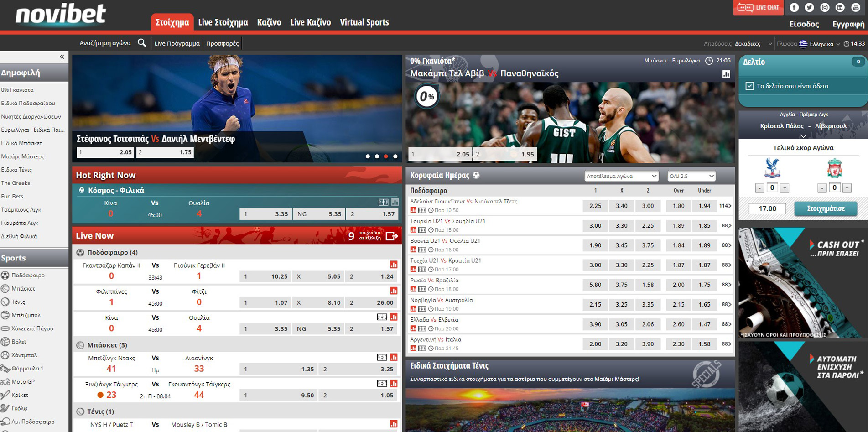Open the Virtual Sports tab
Screen dimensions: 868x432
point(364,22)
